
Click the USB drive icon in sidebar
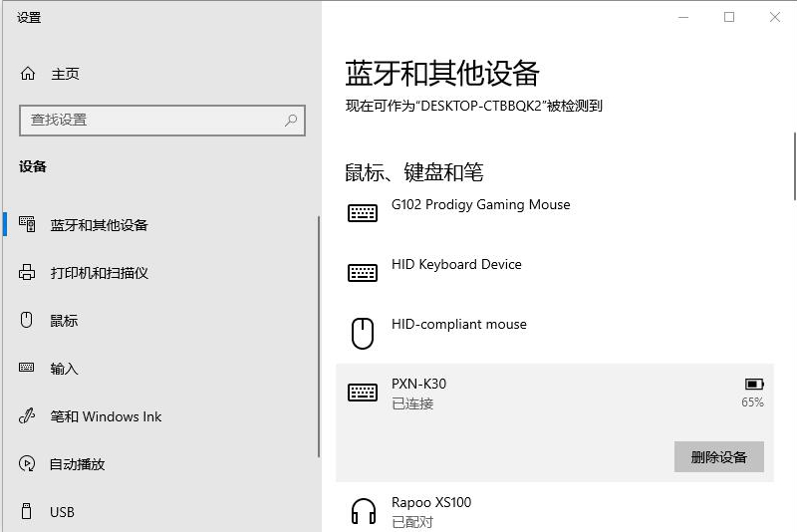point(27,511)
